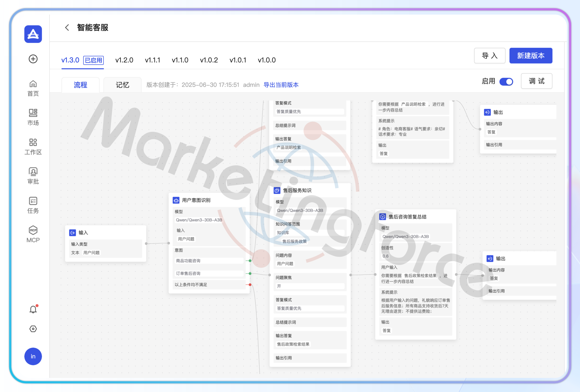Click the user avatar labeled in
The width and height of the screenshot is (580, 392).
click(33, 356)
